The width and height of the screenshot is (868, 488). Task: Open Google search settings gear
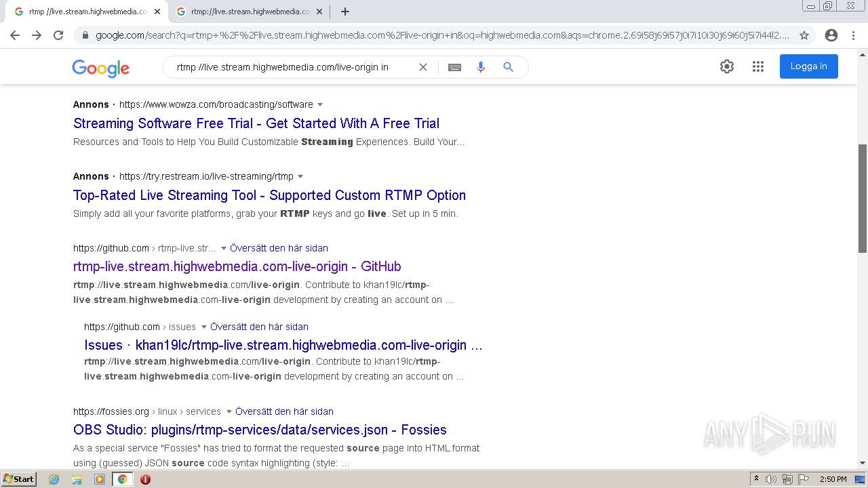pyautogui.click(x=727, y=66)
